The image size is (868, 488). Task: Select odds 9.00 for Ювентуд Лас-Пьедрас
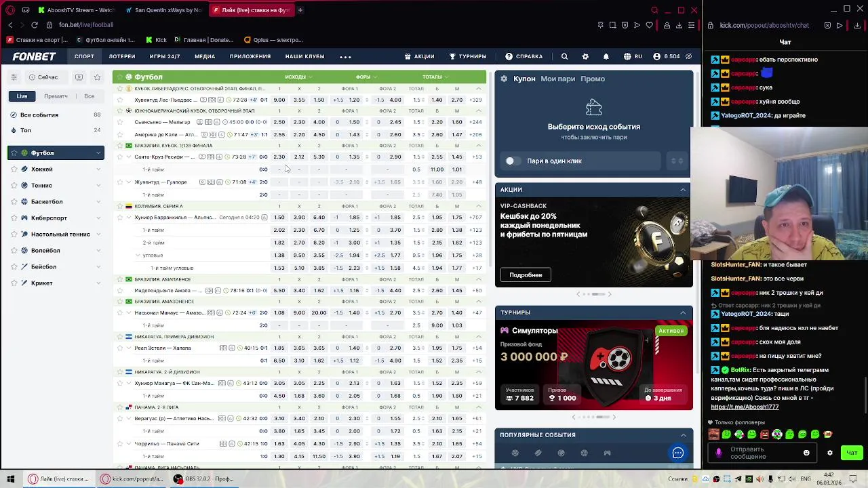279,100
